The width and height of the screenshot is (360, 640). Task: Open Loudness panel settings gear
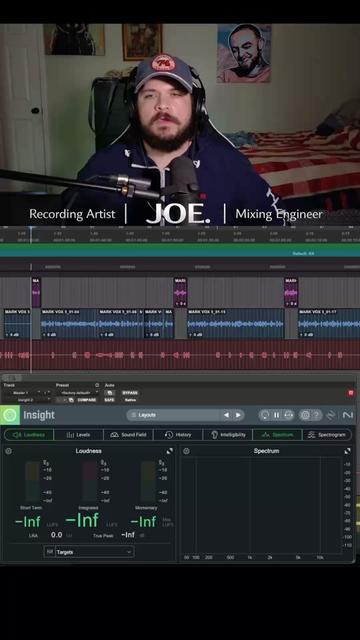click(x=9, y=451)
